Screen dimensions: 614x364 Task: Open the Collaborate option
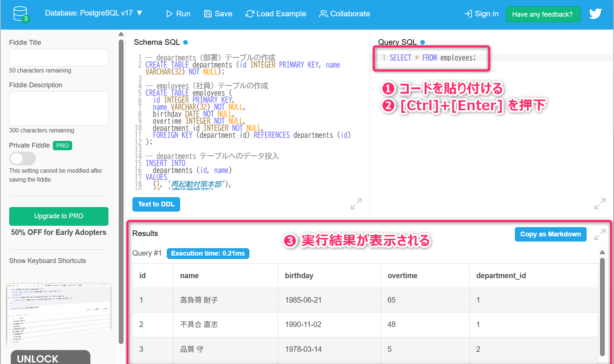[344, 14]
